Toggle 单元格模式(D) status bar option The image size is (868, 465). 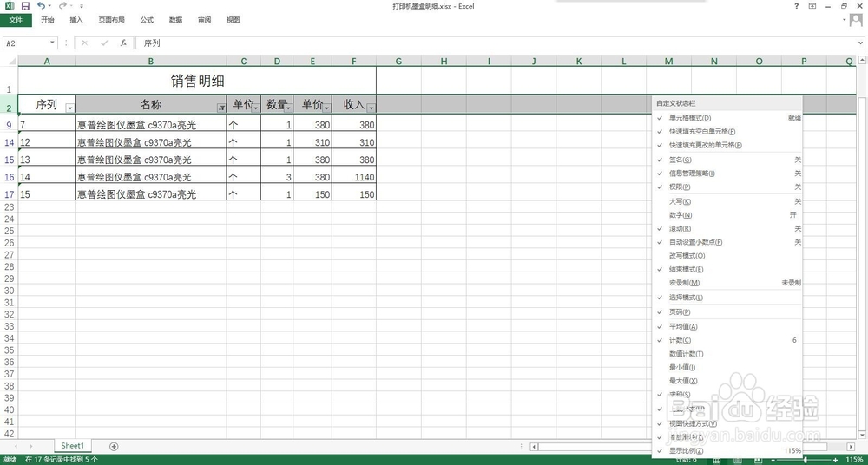pyautogui.click(x=727, y=118)
